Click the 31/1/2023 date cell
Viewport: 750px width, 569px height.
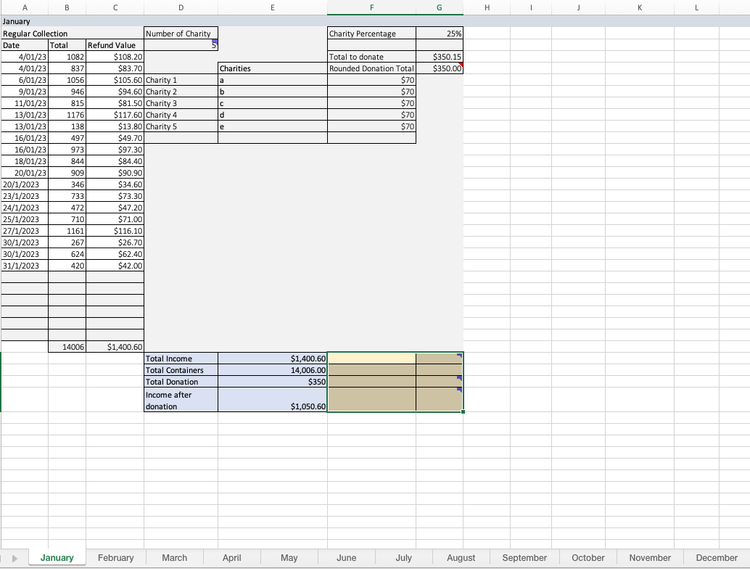[x=24, y=266]
